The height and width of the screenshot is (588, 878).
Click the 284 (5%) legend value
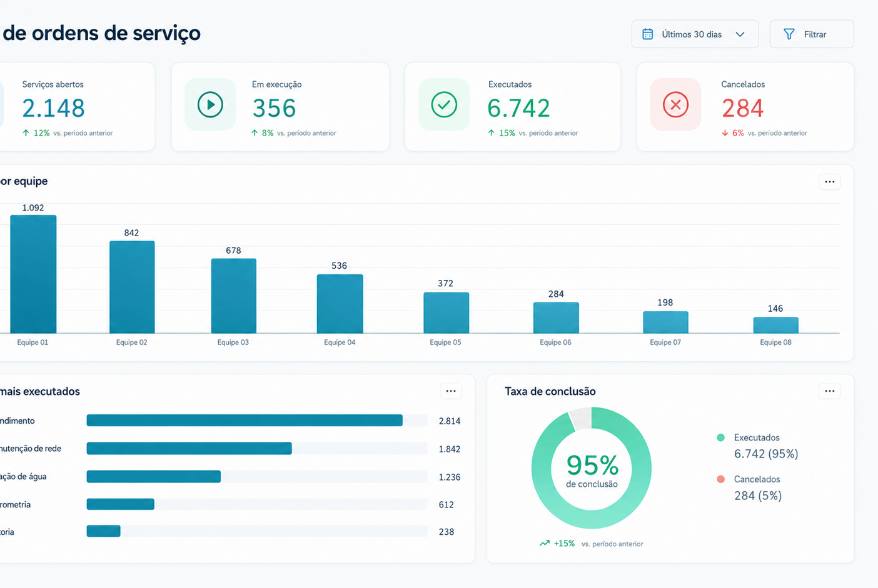point(758,496)
